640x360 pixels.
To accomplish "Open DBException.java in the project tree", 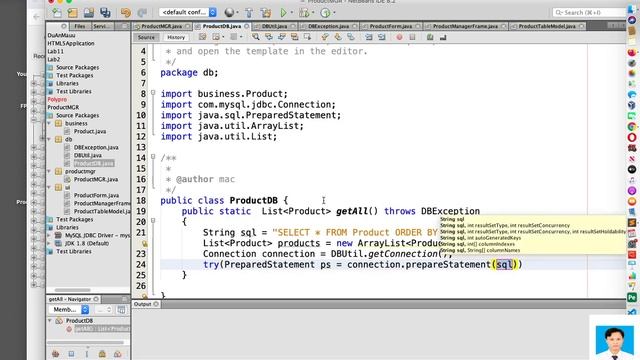I will pyautogui.click(x=96, y=147).
